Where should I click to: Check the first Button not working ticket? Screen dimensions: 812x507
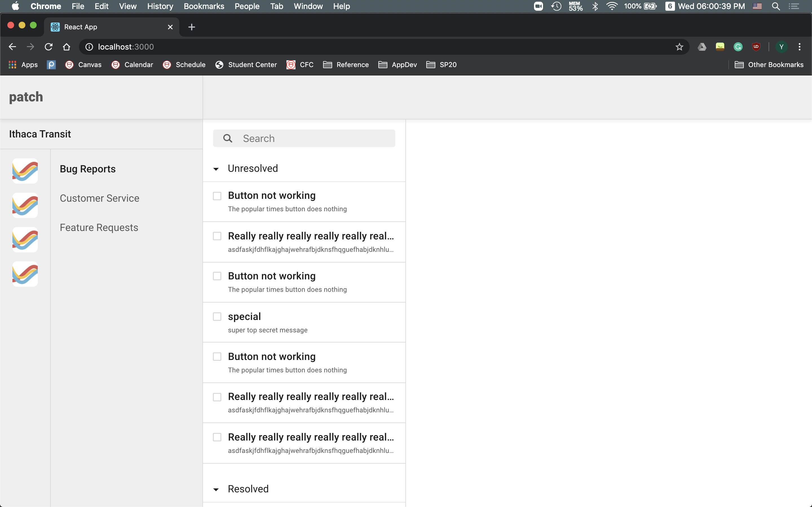pos(217,196)
